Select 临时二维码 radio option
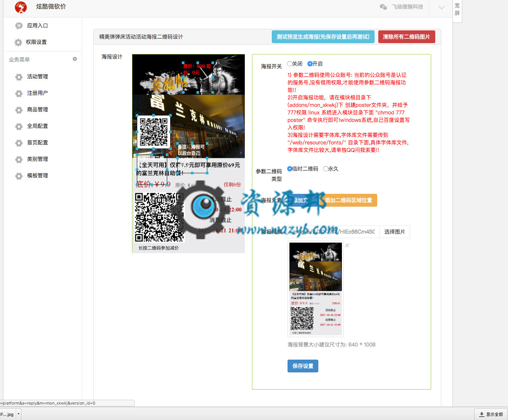Image resolution: width=508 pixels, height=420 pixels. (x=290, y=169)
